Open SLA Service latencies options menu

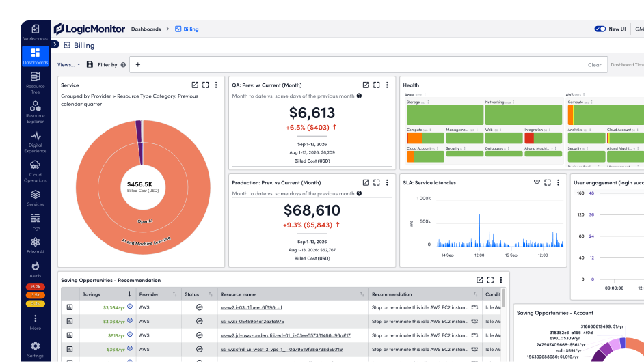point(558,182)
